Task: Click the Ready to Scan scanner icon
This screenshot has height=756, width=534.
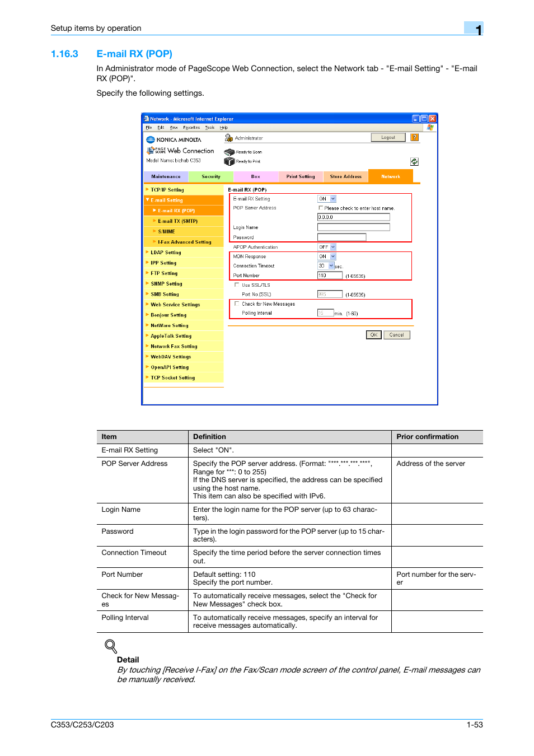Action: 229,152
